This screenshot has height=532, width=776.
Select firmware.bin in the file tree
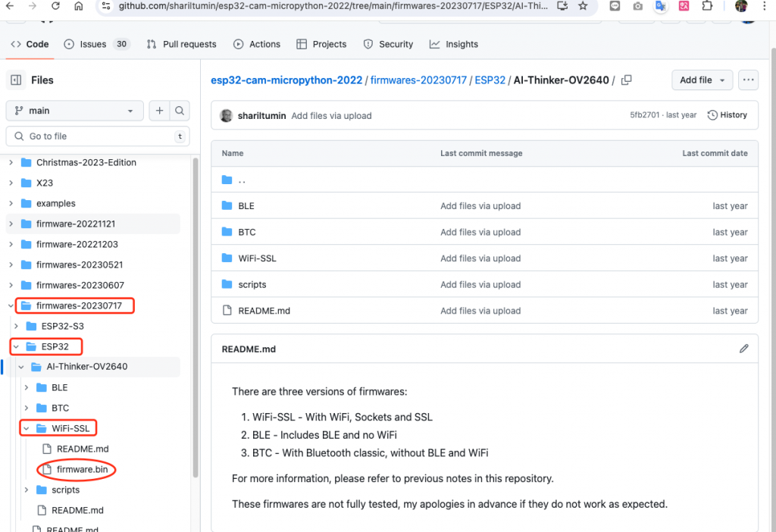point(82,470)
